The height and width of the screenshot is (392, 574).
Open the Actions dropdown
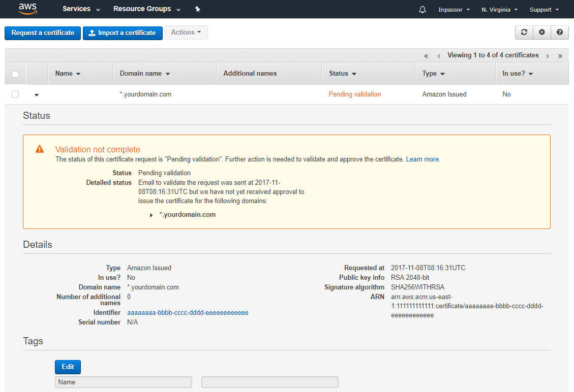pos(186,32)
